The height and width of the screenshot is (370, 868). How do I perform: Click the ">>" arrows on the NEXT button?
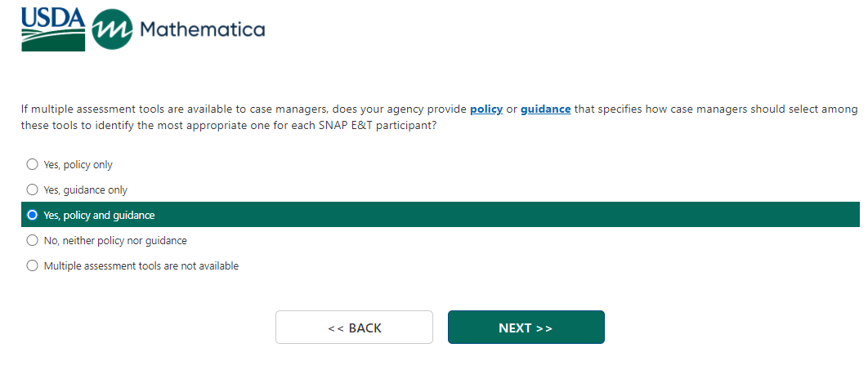tap(544, 328)
